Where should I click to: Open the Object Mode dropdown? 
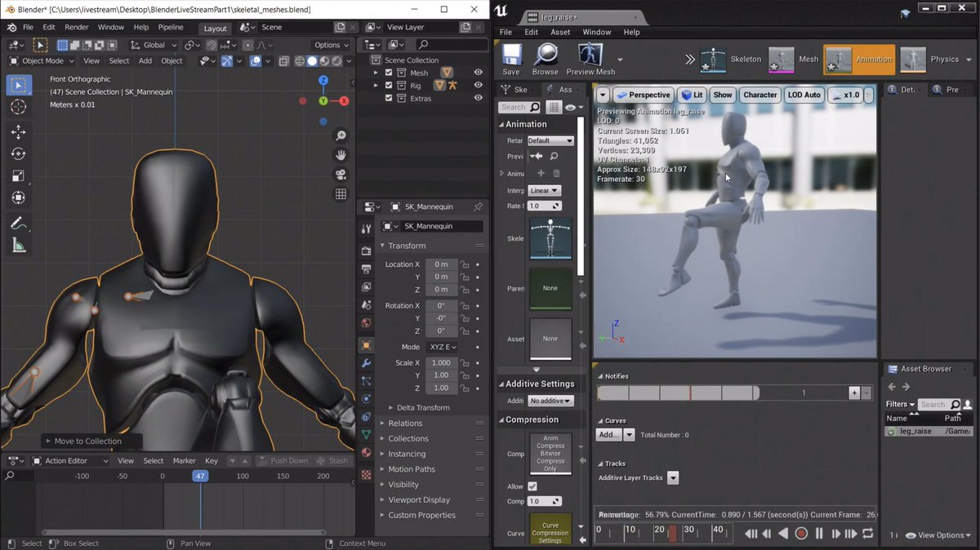42,61
